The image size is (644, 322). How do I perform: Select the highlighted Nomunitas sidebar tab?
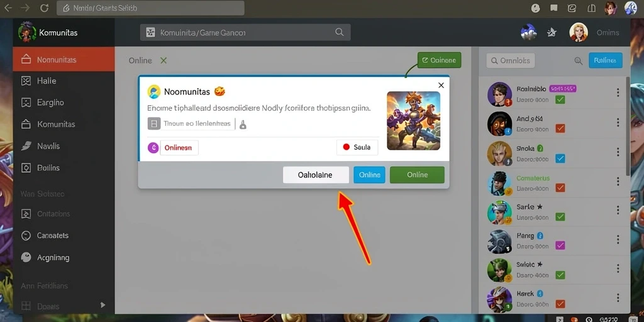point(64,60)
